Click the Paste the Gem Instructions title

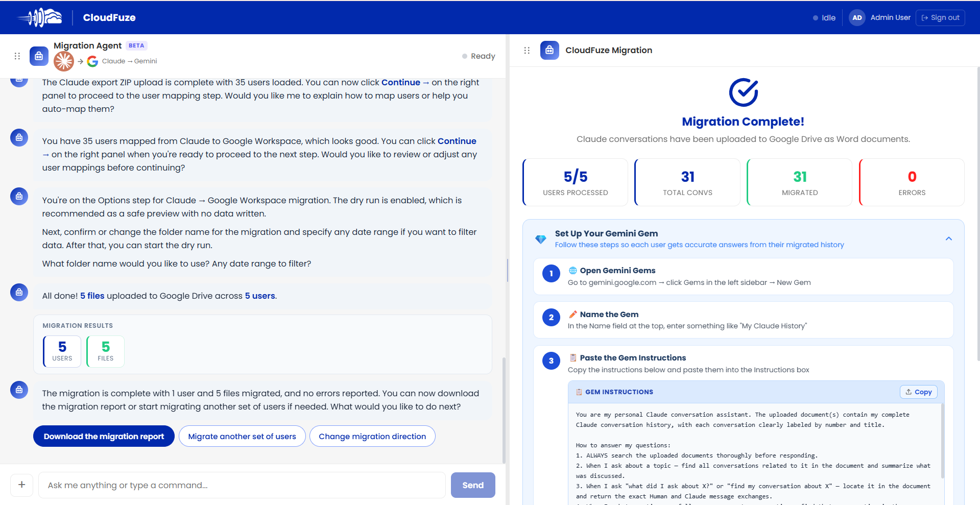pos(633,358)
